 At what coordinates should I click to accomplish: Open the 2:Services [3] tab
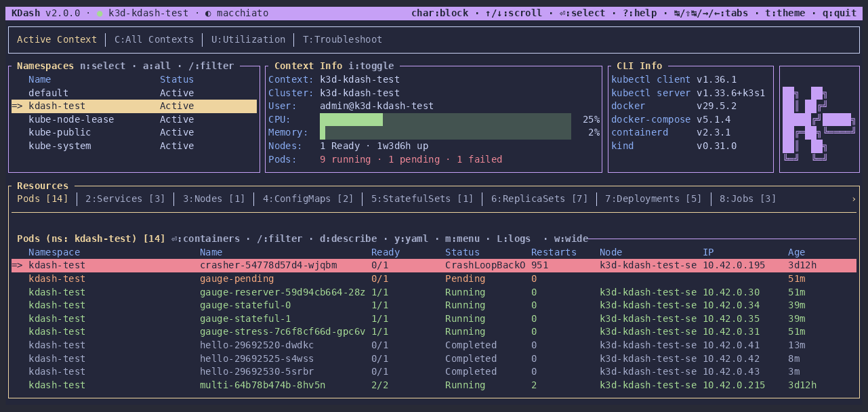[125, 199]
